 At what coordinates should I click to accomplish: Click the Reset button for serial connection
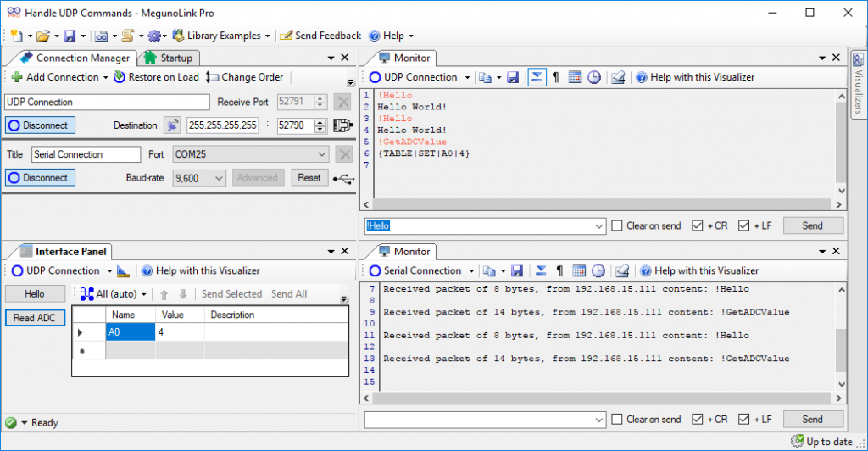309,178
